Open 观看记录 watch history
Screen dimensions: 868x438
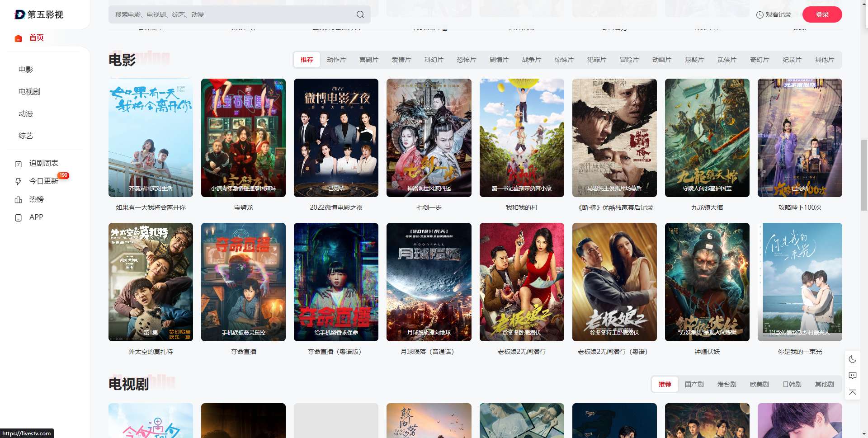[x=774, y=14]
